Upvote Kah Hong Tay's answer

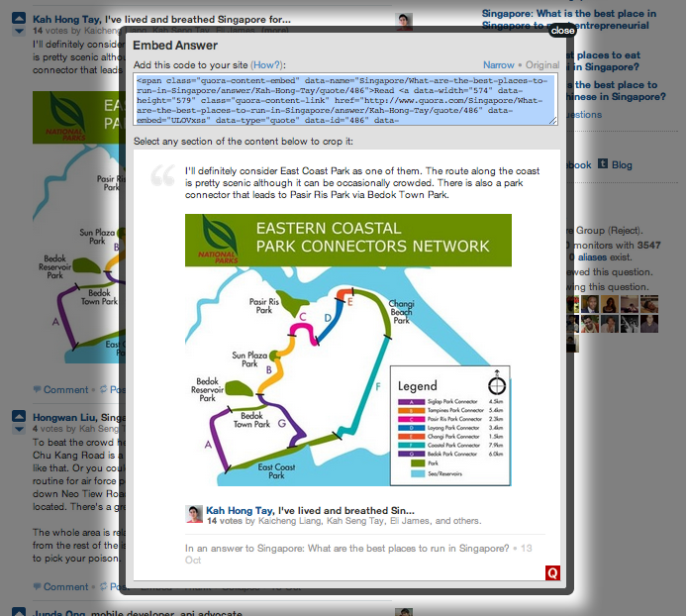coord(19,17)
